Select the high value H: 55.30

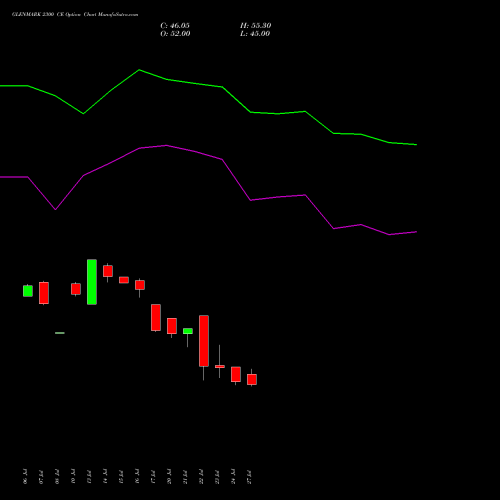pyautogui.click(x=256, y=26)
